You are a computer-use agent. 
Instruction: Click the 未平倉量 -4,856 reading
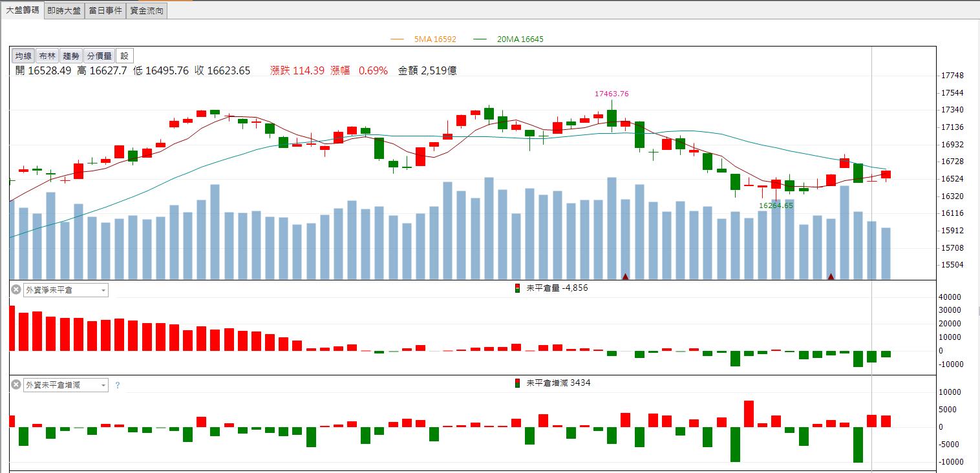tap(557, 288)
